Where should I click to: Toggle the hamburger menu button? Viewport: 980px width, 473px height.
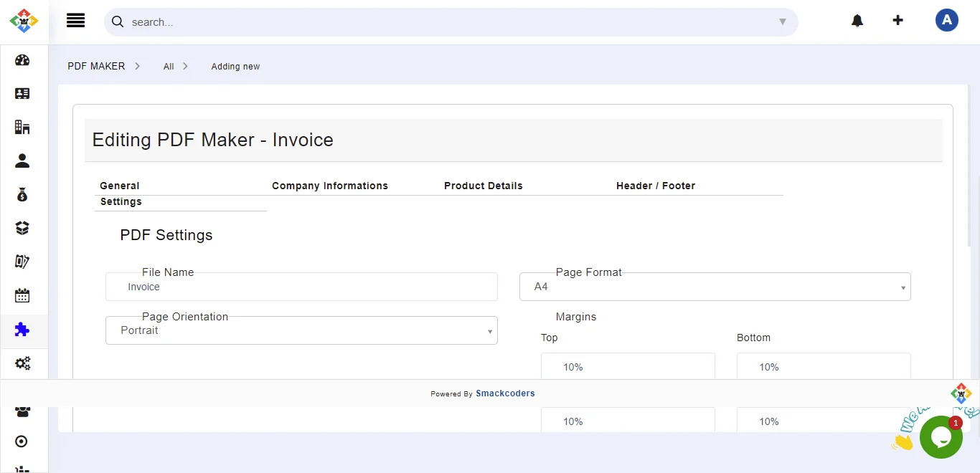coord(75,21)
